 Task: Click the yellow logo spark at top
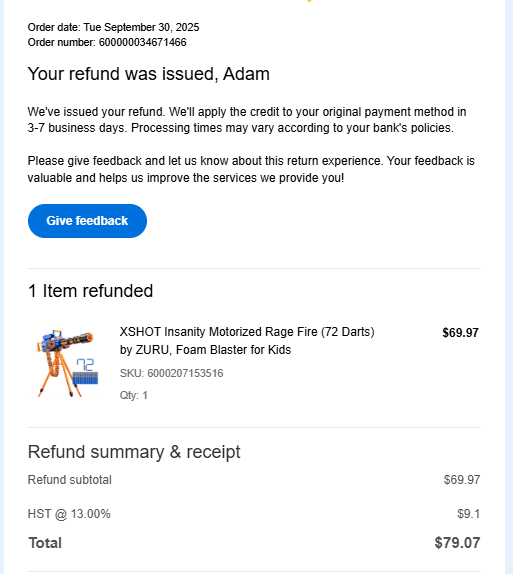coord(309,1)
